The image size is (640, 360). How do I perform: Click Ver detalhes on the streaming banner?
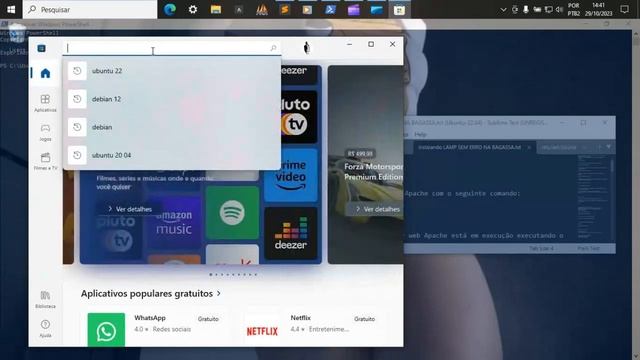tap(130, 209)
